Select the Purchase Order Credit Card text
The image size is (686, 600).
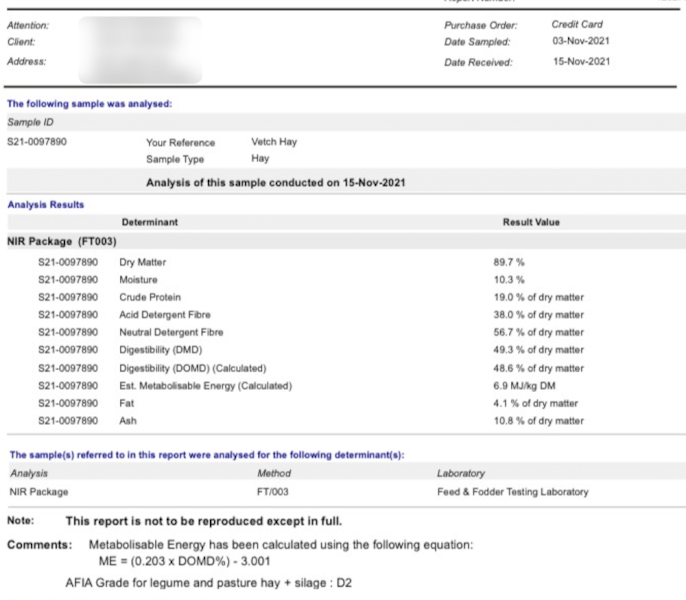coord(576,24)
